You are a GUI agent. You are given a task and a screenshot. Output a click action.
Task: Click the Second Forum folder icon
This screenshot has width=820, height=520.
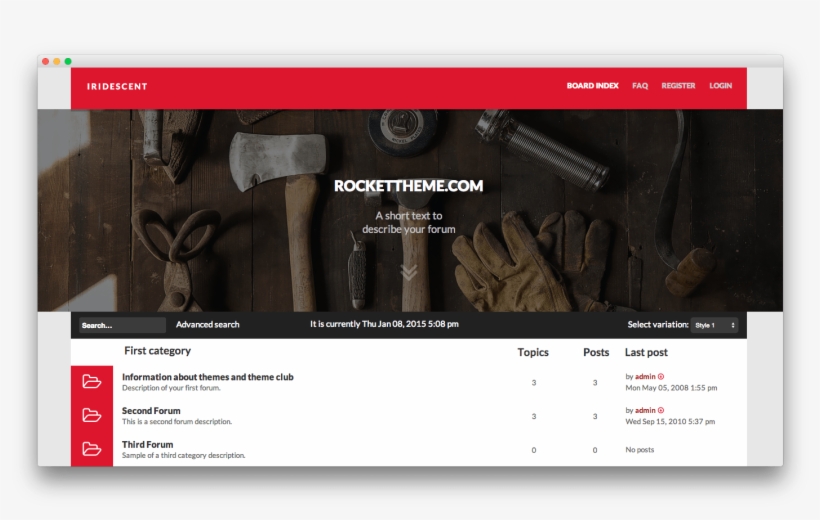[92, 415]
